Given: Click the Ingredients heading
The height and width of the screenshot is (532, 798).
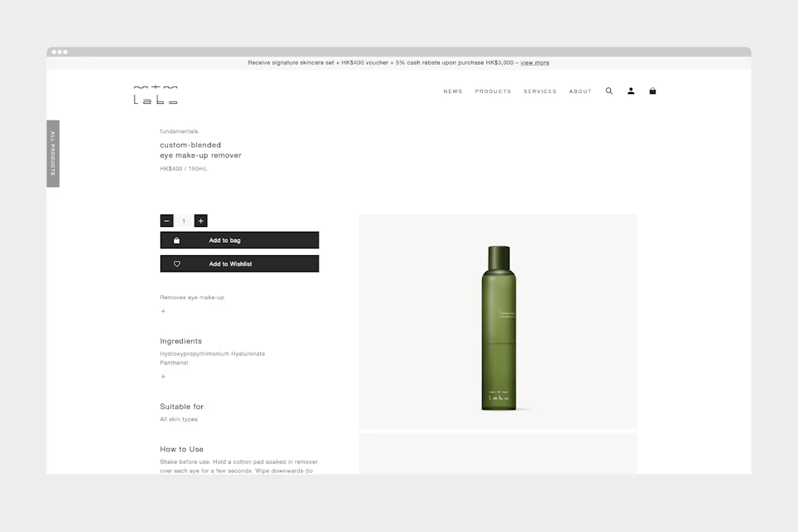Looking at the screenshot, I should coord(180,341).
